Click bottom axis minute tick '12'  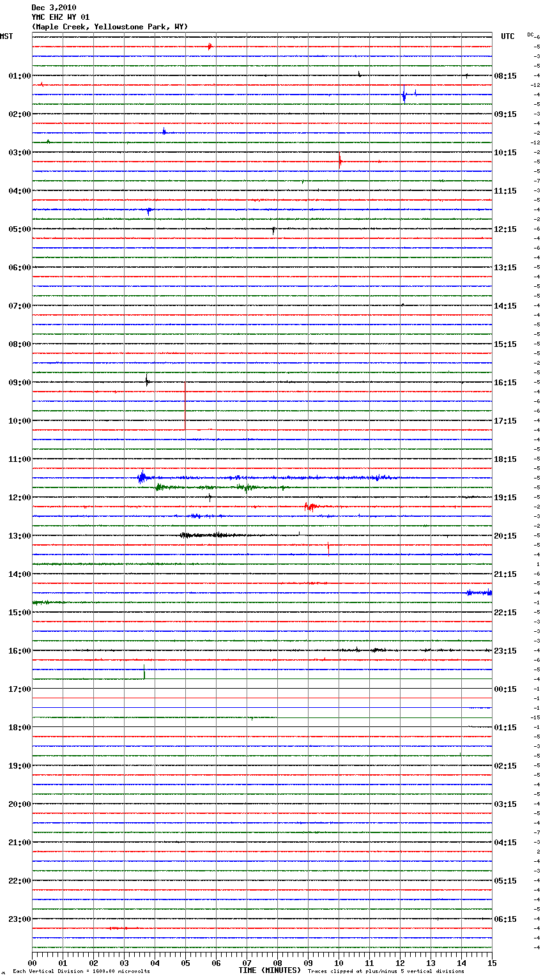pyautogui.click(x=400, y=963)
